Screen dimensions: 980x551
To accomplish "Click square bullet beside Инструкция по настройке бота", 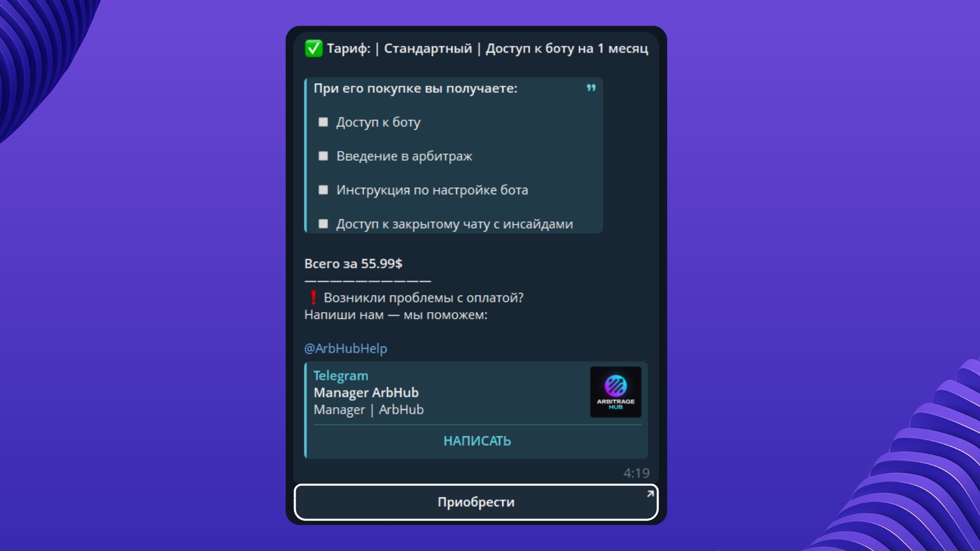I will (323, 190).
